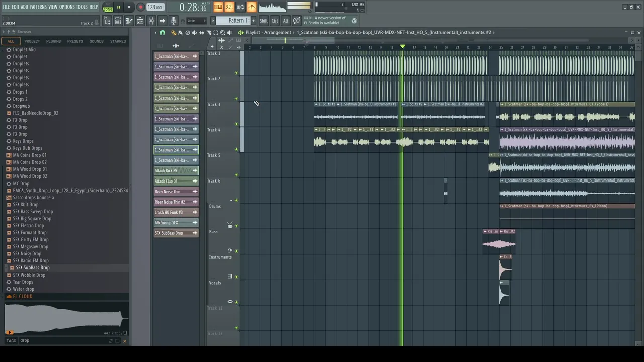This screenshot has height=362, width=644.
Task: Open the playlist options menu arrow
Action: [155, 33]
